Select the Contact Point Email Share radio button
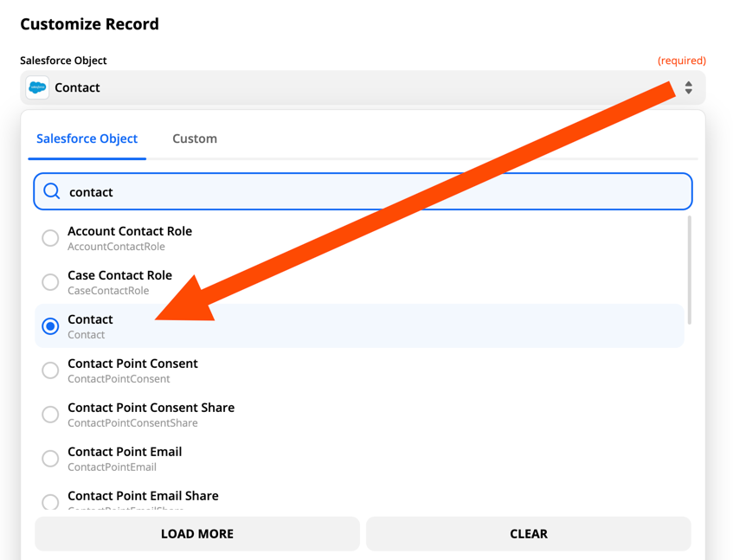The image size is (733, 560). (x=50, y=502)
